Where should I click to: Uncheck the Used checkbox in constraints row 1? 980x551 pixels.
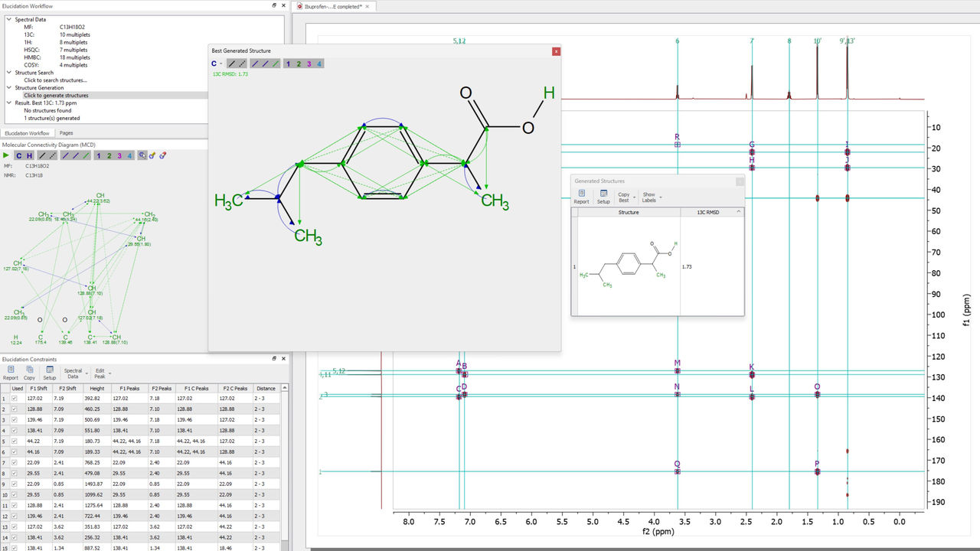[14, 399]
